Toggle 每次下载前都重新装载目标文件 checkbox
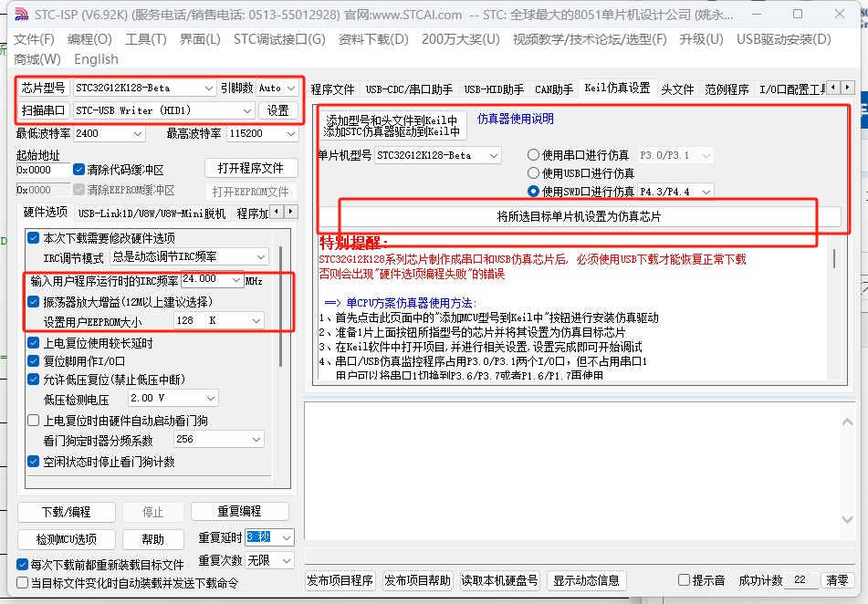 tap(22, 565)
